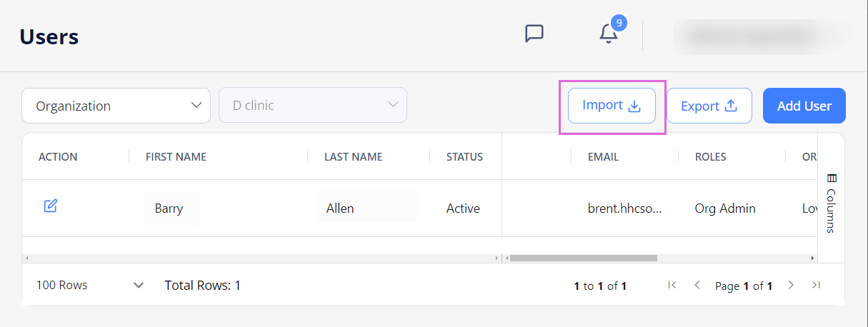The height and width of the screenshot is (327, 868).
Task: Expand the Organization dropdown
Action: point(116,106)
